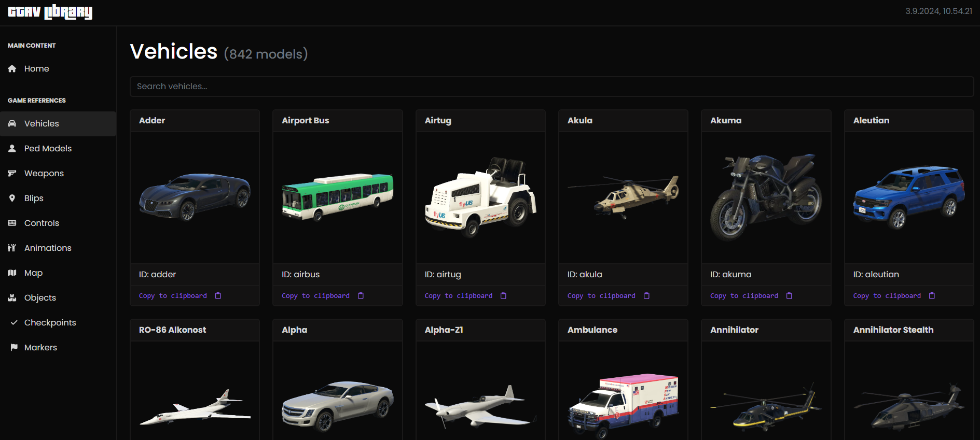The image size is (980, 440).
Task: Click the Checkpoints checkmark icon
Action: pyautogui.click(x=14, y=322)
